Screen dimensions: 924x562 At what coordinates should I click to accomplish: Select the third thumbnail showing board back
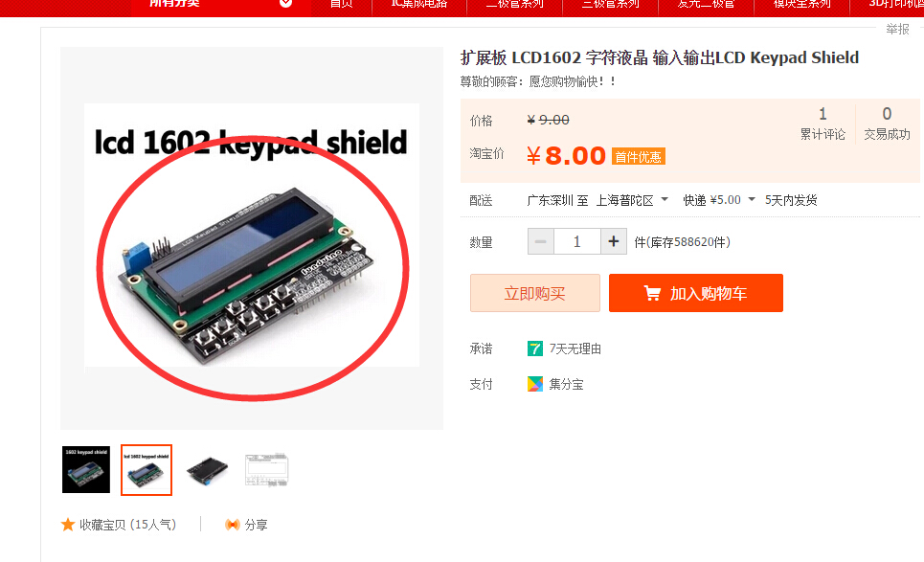coord(207,470)
